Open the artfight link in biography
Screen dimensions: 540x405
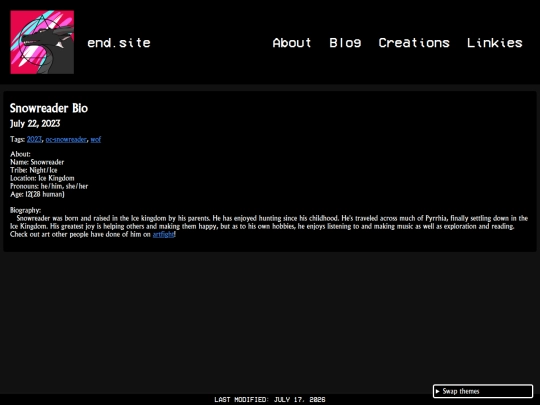coord(164,234)
